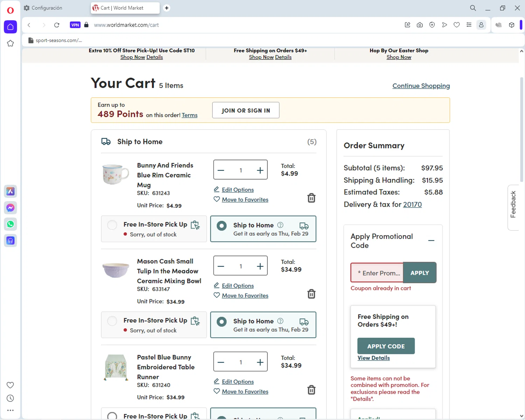Click Continue Shopping link

[x=421, y=86]
